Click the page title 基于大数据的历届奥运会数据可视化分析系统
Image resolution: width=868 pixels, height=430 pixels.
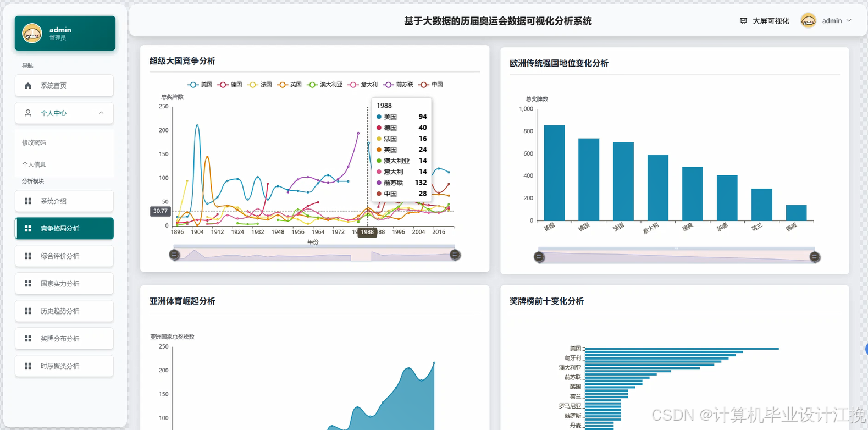pyautogui.click(x=498, y=21)
